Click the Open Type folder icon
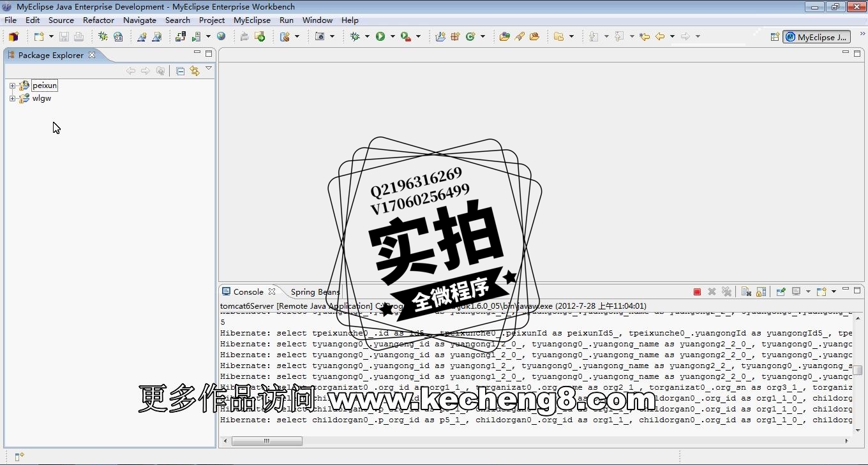Image resolution: width=868 pixels, height=465 pixels. (504, 36)
